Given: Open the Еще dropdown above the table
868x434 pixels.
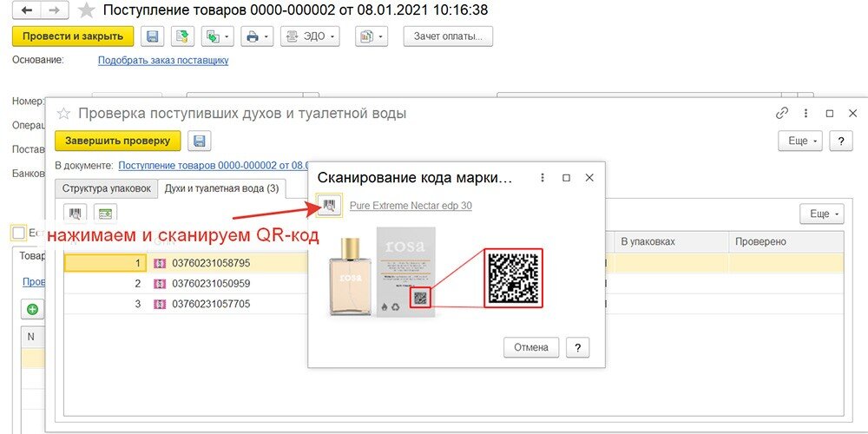Looking at the screenshot, I should click(821, 214).
